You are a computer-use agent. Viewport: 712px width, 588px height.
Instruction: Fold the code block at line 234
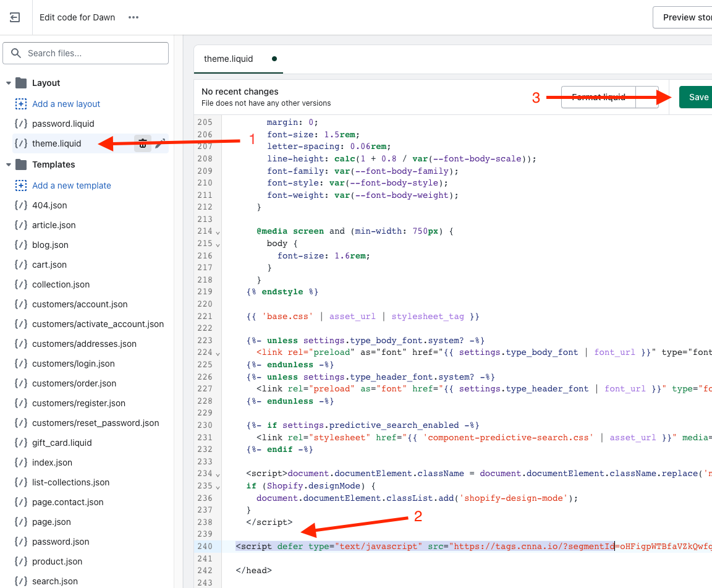(x=218, y=474)
